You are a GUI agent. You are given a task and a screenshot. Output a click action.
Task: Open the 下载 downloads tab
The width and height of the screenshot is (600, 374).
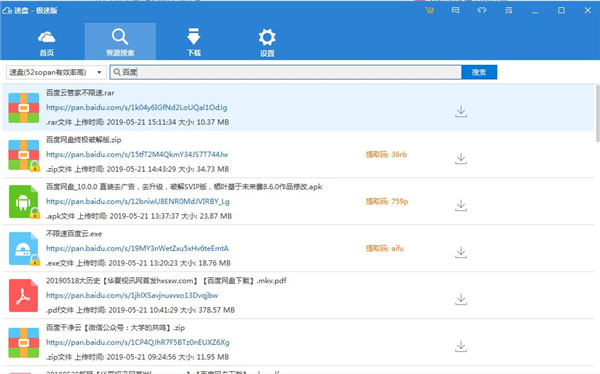click(194, 42)
